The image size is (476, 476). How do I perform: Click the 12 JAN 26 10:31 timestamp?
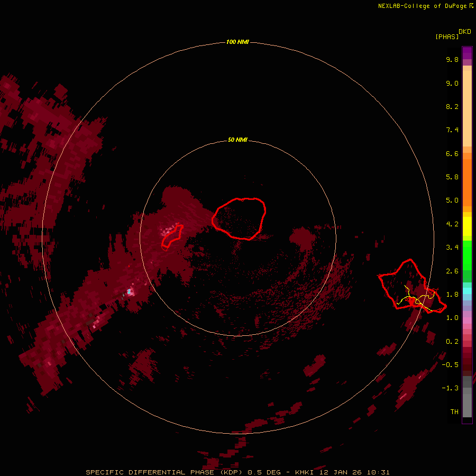354,472
